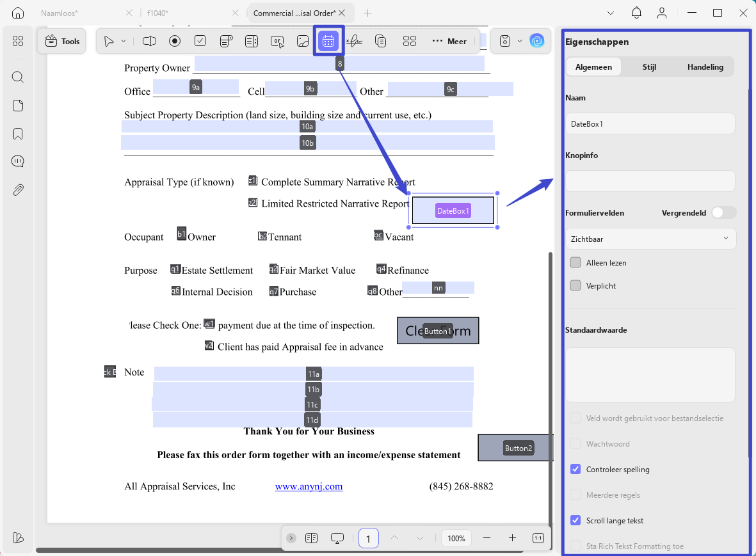Open the search sidebar icon
The image size is (756, 556).
coord(18,77)
